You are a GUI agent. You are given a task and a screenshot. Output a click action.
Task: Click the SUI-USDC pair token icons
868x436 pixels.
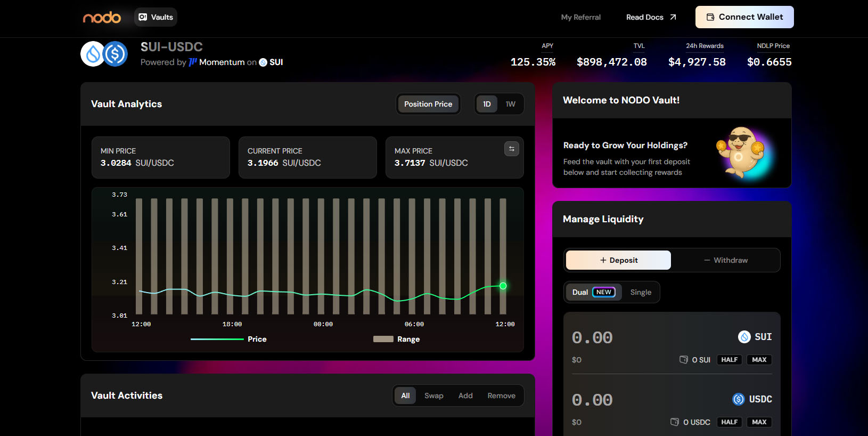[x=104, y=54]
